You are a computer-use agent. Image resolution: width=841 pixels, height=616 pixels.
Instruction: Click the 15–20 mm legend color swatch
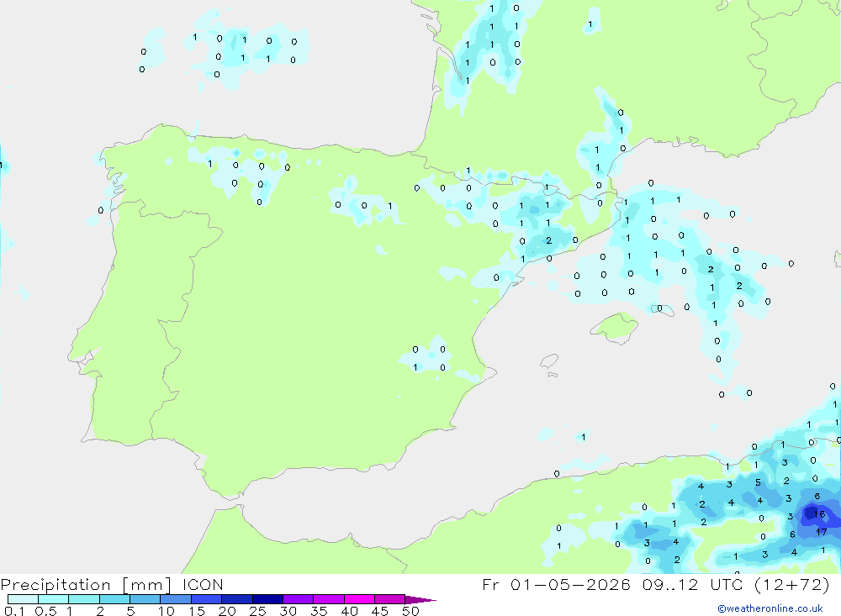pyautogui.click(x=207, y=599)
